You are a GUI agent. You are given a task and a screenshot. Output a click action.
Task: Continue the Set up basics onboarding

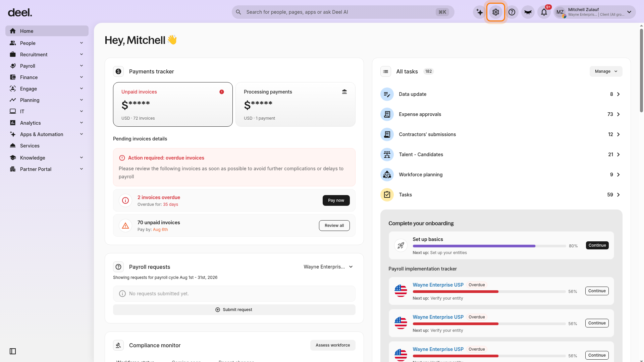[597, 245]
